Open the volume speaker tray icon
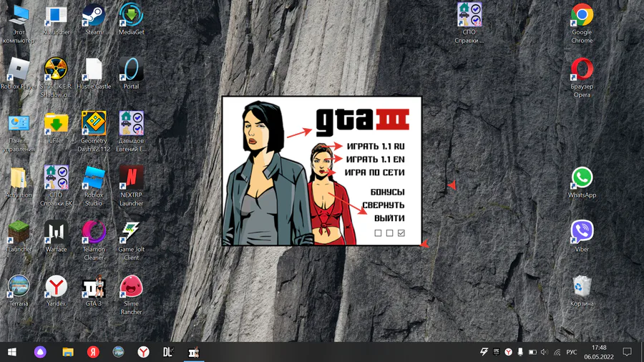The width and height of the screenshot is (644, 362). 545,352
